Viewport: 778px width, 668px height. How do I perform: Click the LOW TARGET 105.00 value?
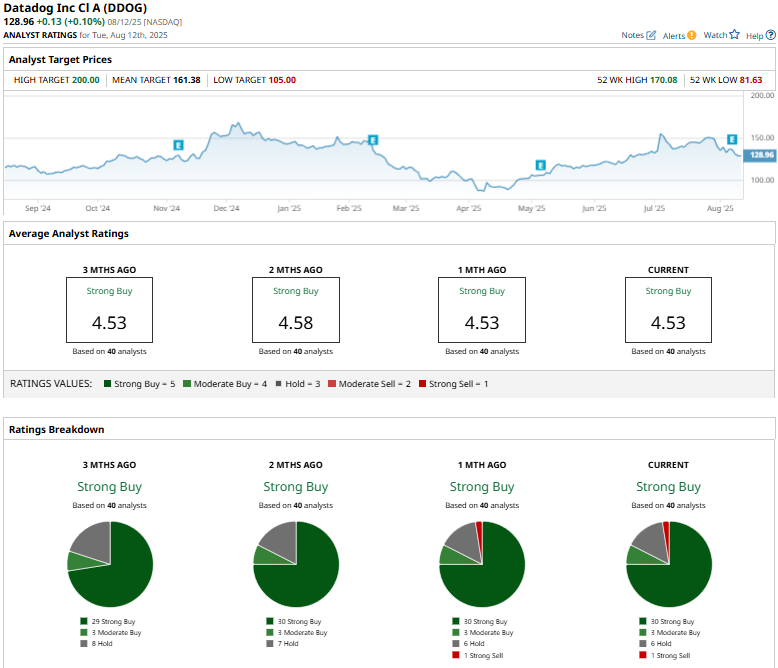(282, 80)
